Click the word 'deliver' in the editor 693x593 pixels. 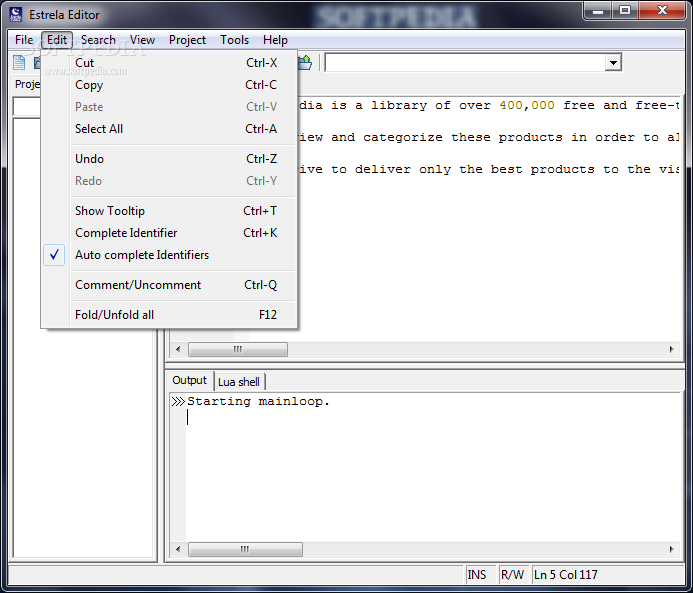(383, 169)
